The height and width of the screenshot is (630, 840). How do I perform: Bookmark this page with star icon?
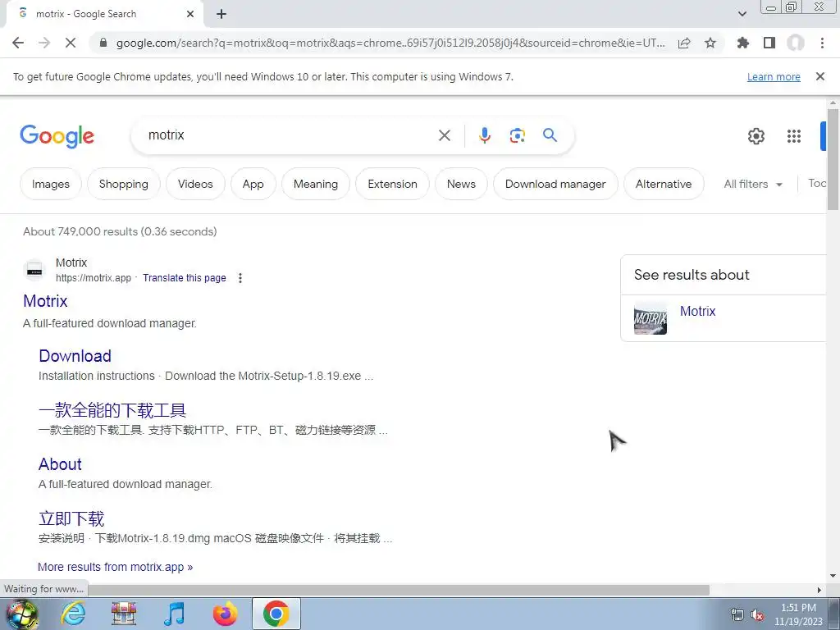(710, 43)
